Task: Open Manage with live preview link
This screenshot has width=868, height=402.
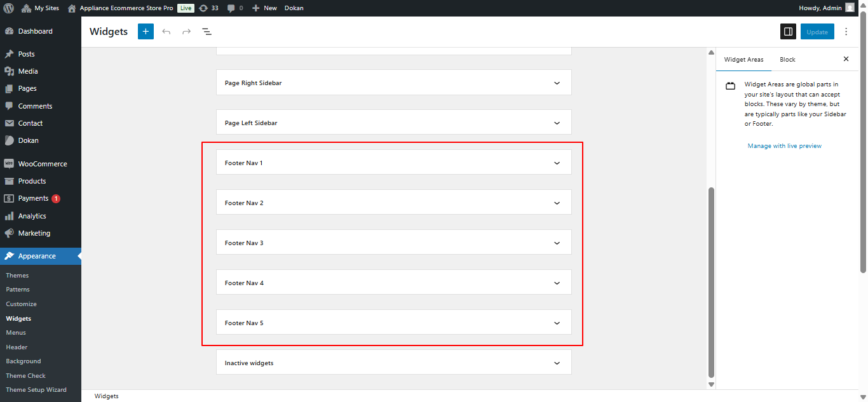Action: click(x=784, y=145)
